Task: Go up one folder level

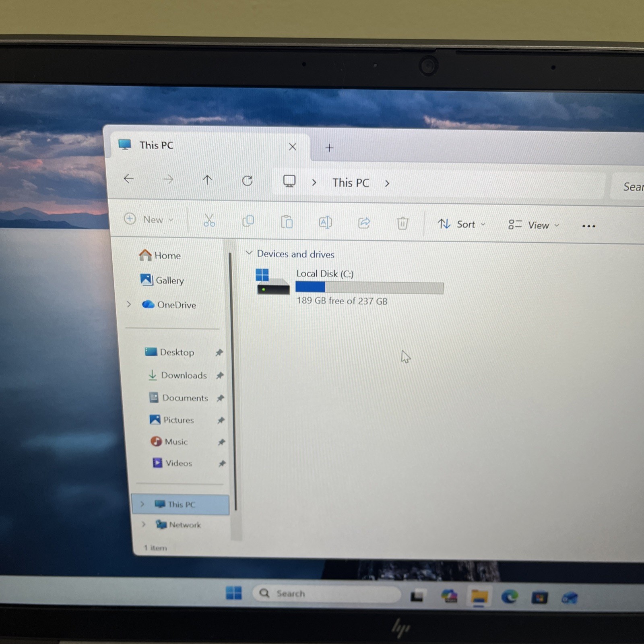Action: 207,180
